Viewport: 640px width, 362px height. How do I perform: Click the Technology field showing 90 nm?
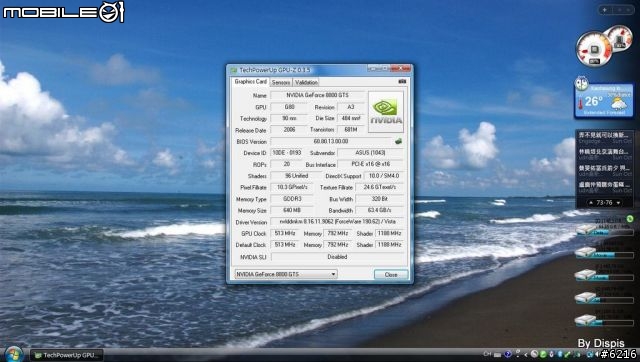click(289, 118)
